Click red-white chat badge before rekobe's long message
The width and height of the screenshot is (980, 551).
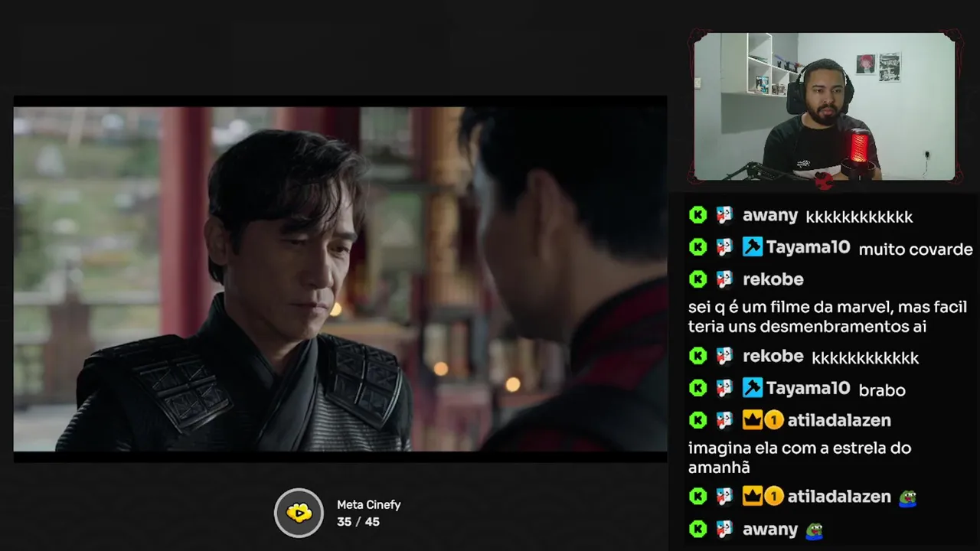[x=724, y=279]
